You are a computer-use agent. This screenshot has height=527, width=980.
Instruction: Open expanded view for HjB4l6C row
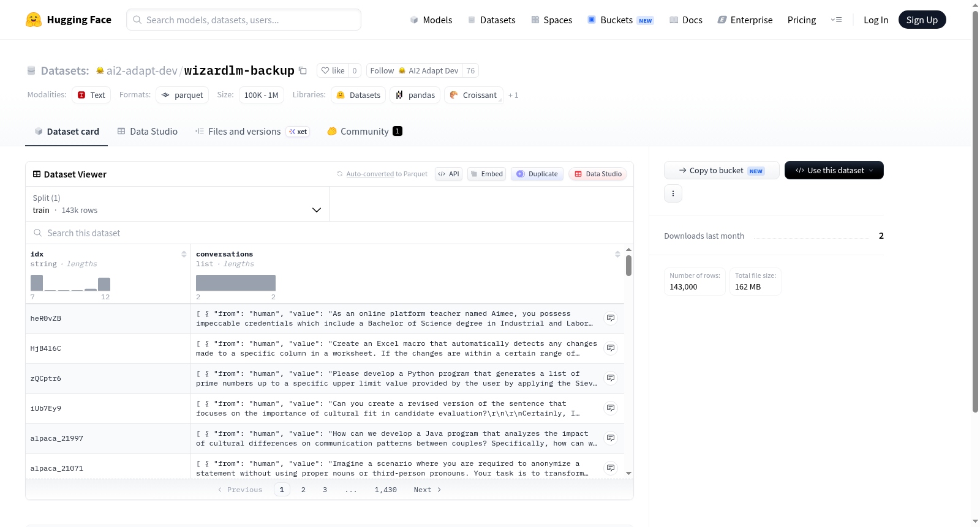point(611,348)
